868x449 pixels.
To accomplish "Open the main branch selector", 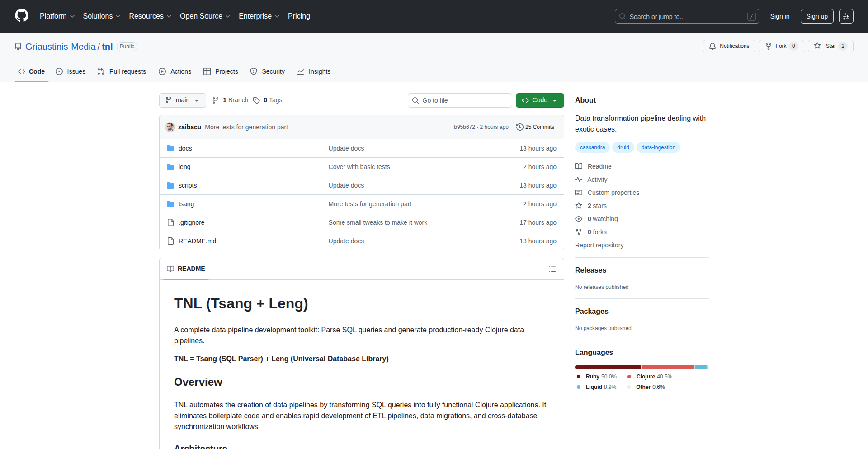I will coord(182,100).
